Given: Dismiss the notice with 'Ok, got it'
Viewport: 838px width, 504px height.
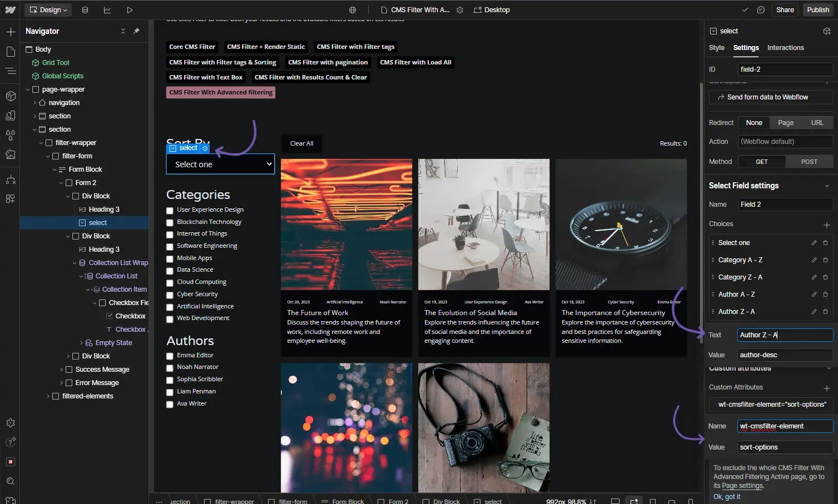Looking at the screenshot, I should [x=727, y=497].
